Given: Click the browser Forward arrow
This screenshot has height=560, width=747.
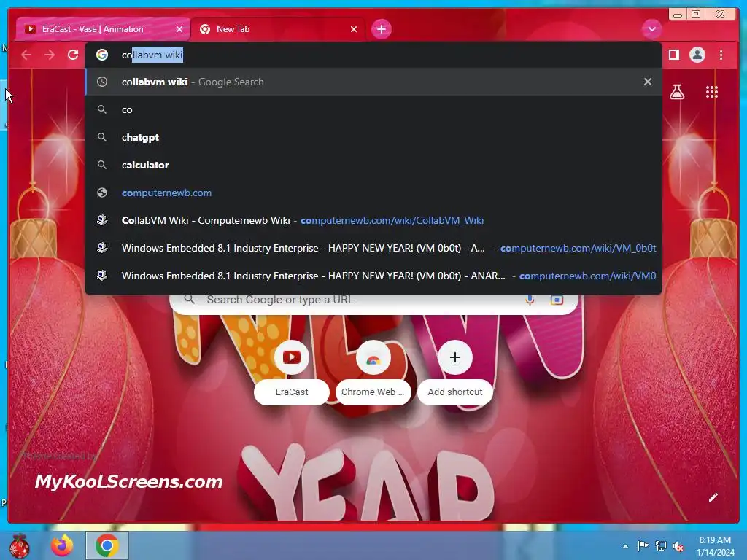Looking at the screenshot, I should [50, 55].
